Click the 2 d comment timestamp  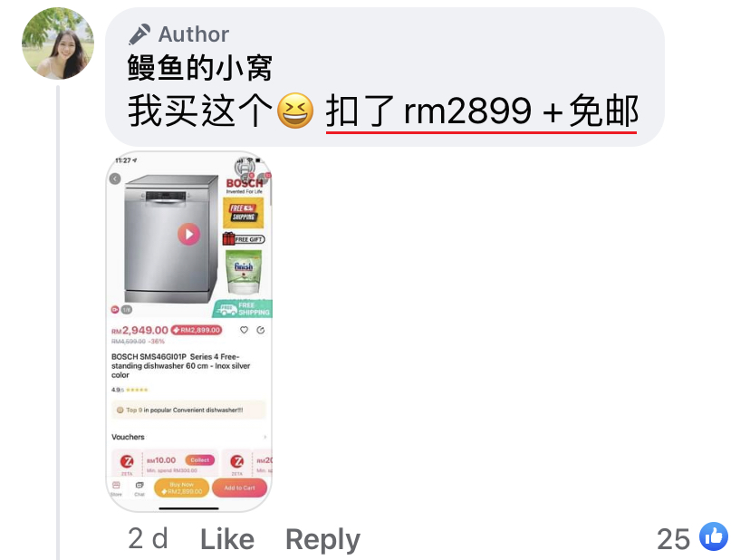(x=148, y=539)
